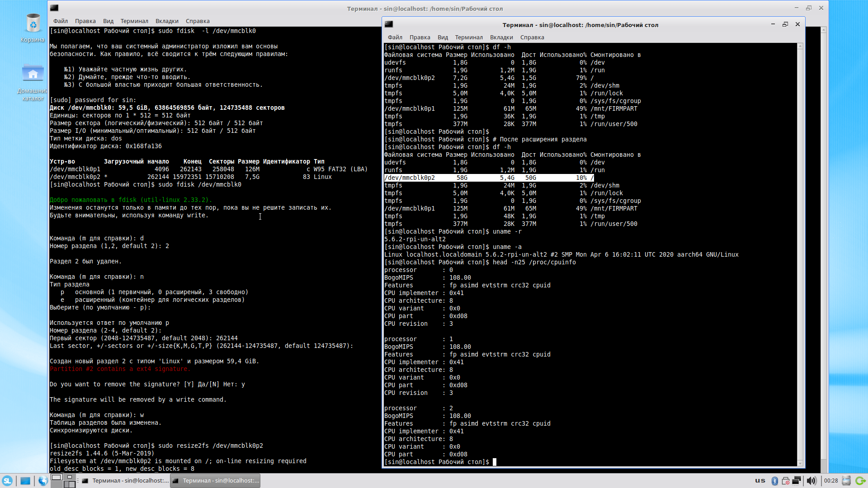868x488 pixels.
Task: Open Вкладки menu in front terminal
Action: (x=501, y=38)
